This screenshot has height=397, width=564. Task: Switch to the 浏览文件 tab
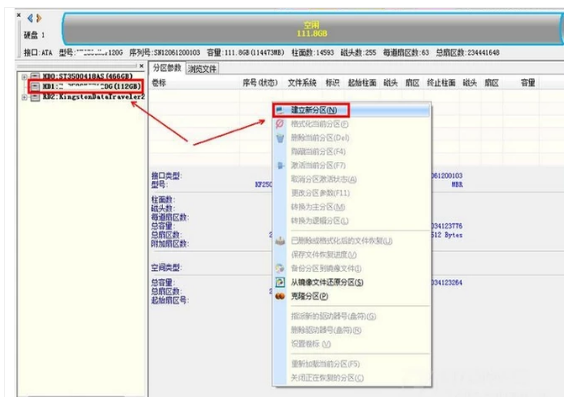[x=202, y=69]
